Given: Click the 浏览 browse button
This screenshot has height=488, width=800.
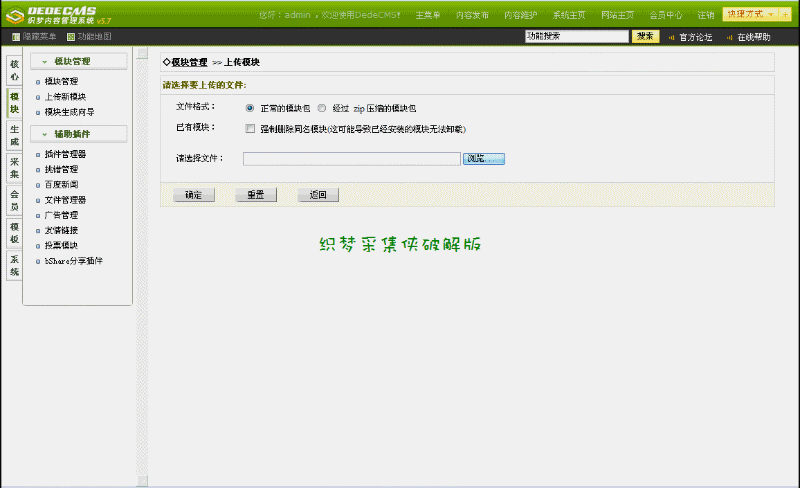Looking at the screenshot, I should [484, 158].
